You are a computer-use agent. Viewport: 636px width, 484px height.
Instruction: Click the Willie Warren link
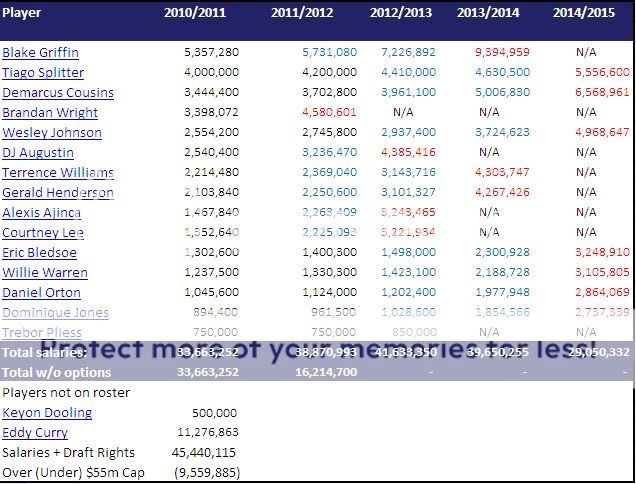coord(45,272)
